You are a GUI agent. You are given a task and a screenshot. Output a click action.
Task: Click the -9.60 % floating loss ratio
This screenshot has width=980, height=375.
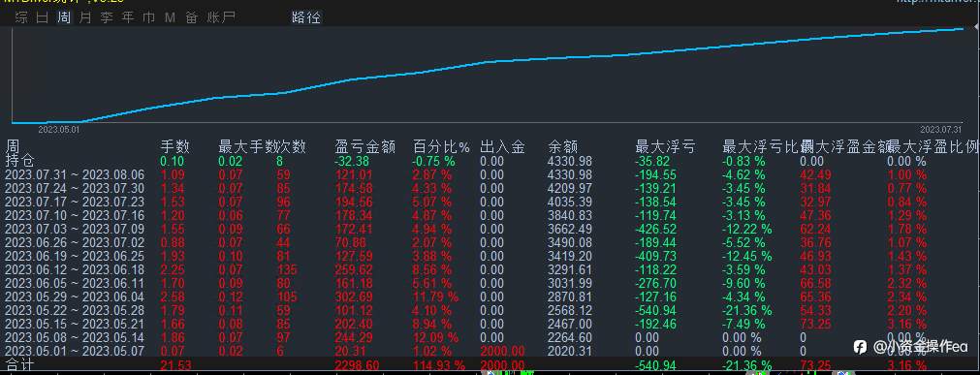coord(743,283)
